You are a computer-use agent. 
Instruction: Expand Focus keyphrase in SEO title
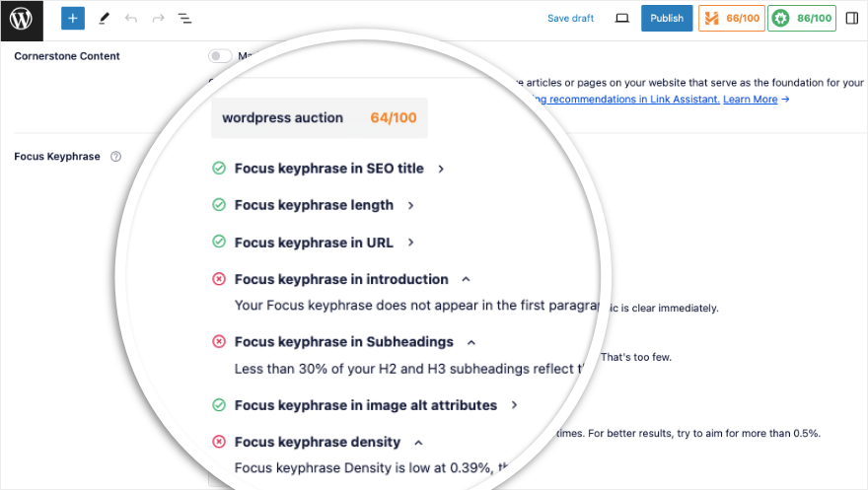(441, 169)
